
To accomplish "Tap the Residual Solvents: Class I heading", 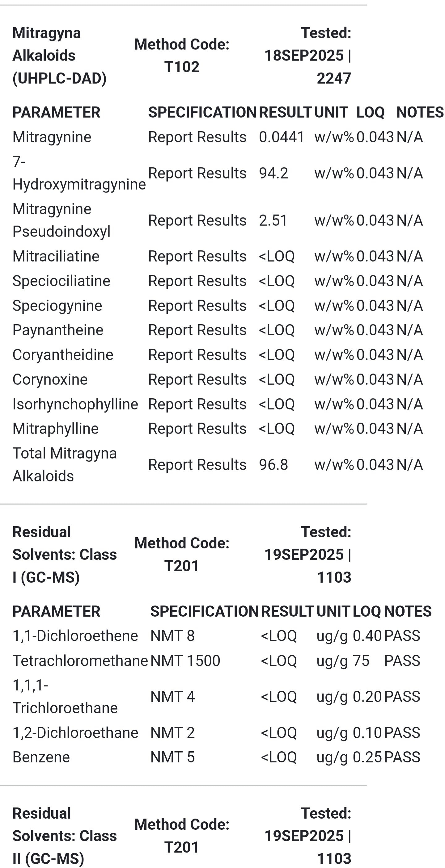I will coord(64,555).
